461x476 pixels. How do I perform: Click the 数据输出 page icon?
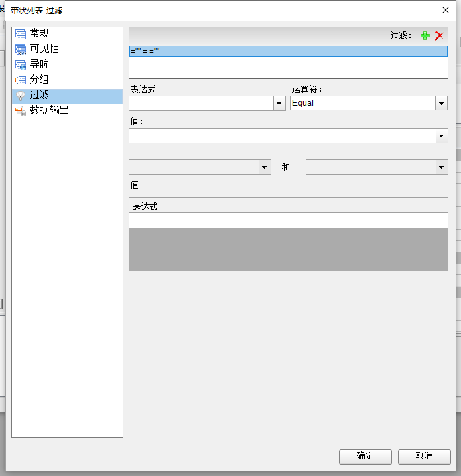click(21, 111)
